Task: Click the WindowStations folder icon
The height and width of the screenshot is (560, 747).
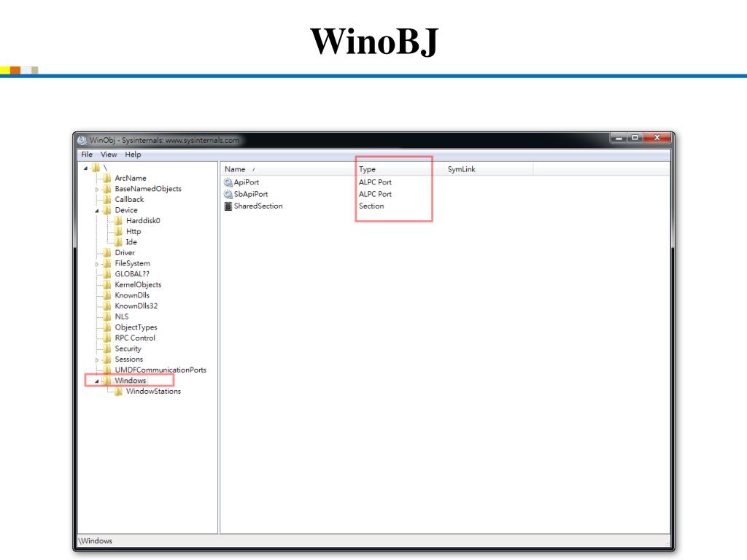Action: pyautogui.click(x=119, y=392)
